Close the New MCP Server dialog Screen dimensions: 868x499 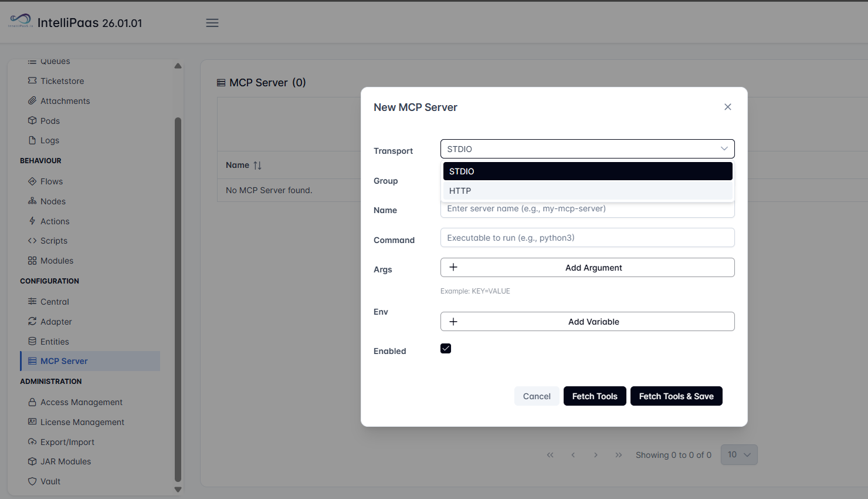[x=728, y=107]
